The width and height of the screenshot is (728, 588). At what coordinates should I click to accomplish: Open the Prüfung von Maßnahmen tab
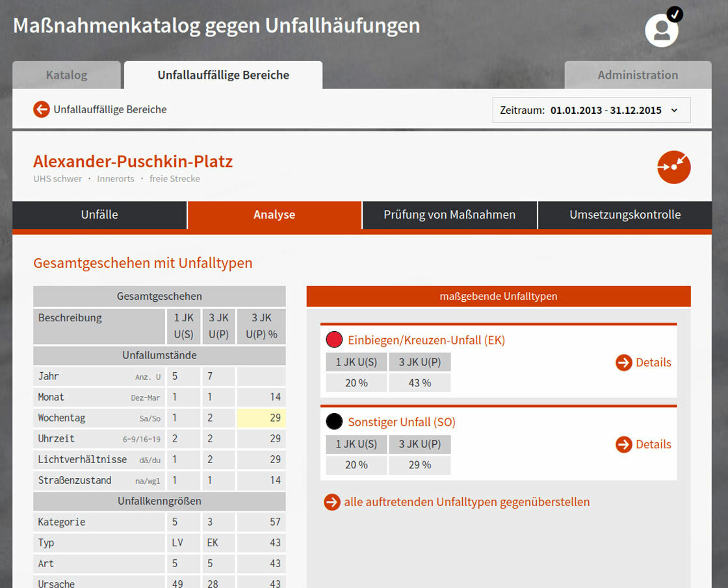click(x=449, y=215)
